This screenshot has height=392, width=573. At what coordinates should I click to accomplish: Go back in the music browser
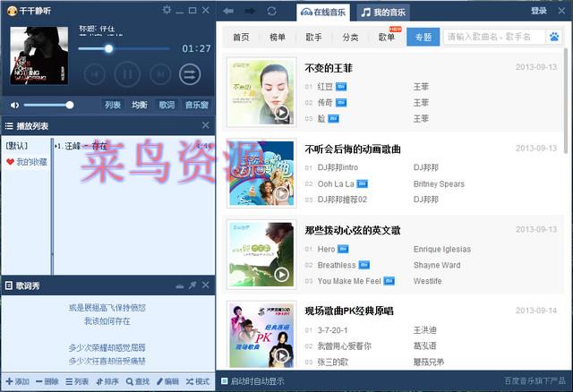tap(228, 11)
